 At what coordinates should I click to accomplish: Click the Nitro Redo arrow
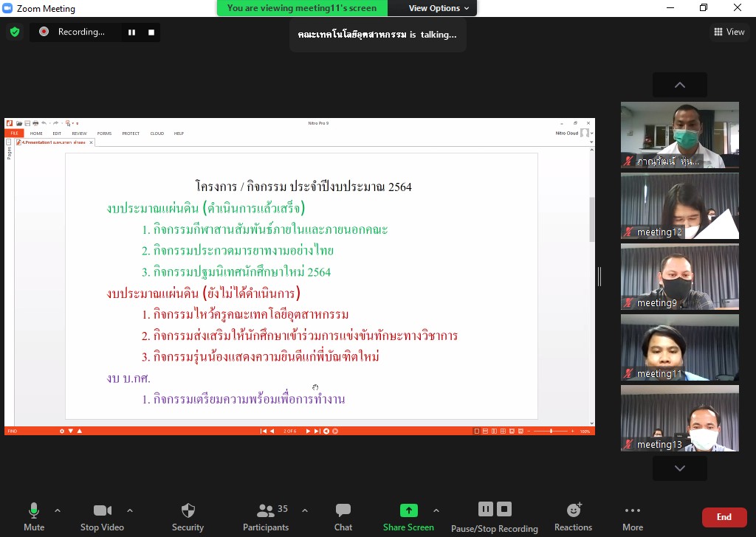[56, 123]
